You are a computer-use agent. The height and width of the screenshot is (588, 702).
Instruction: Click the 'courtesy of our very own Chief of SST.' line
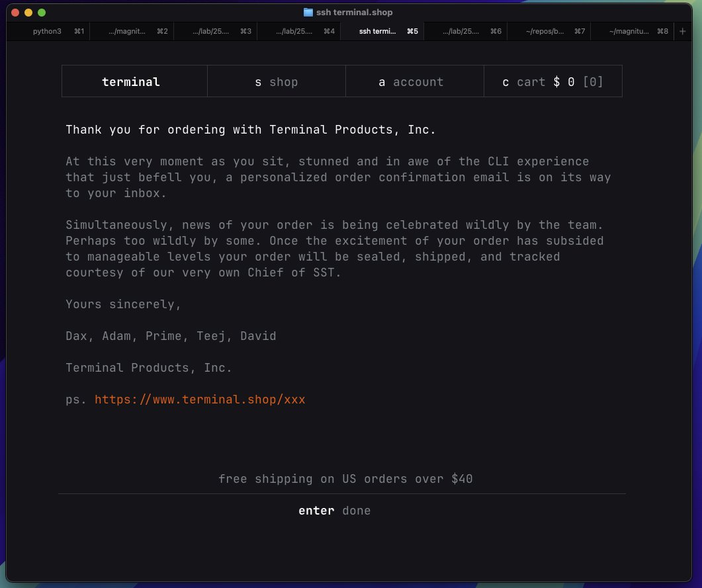(x=203, y=273)
